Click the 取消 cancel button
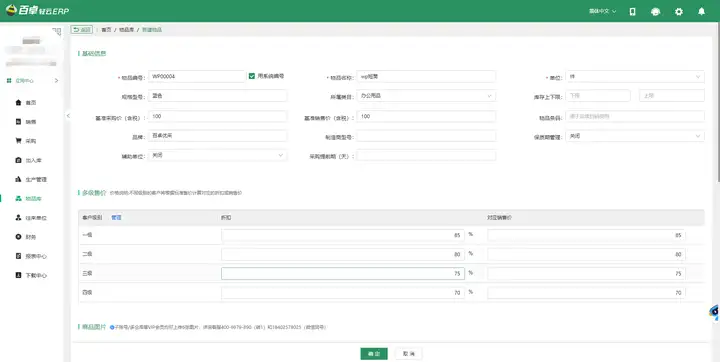Viewport: 720px width, 362px height. 409,354
